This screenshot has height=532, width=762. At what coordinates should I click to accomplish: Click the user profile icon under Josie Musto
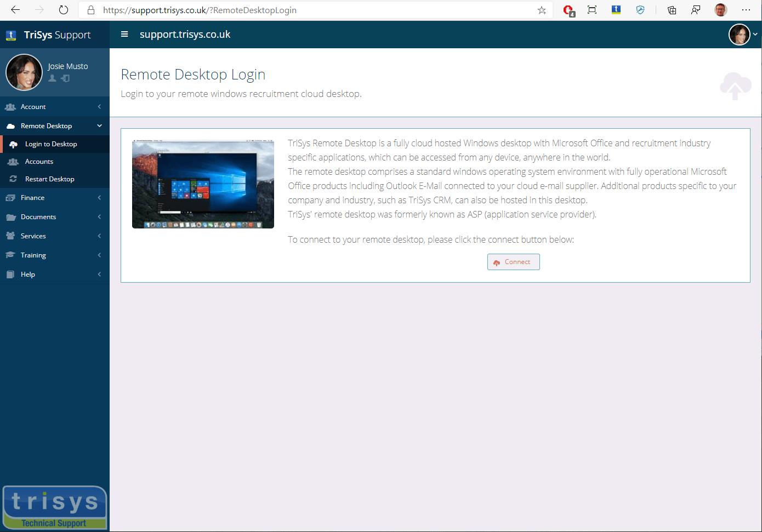click(53, 78)
